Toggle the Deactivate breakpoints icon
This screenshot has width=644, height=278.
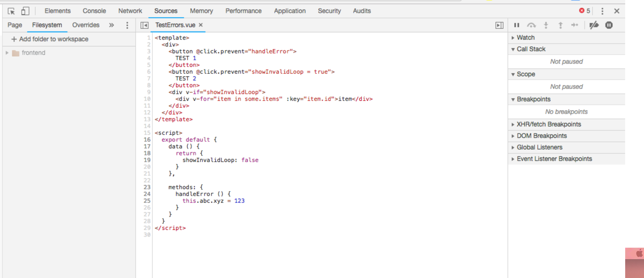[594, 25]
